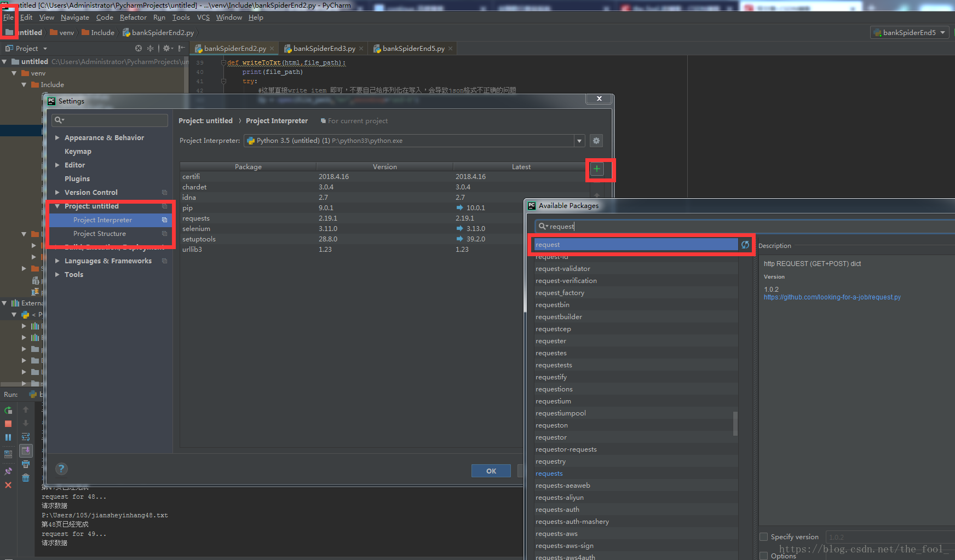The width and height of the screenshot is (955, 560).
Task: Open the File menu
Action: (8, 18)
